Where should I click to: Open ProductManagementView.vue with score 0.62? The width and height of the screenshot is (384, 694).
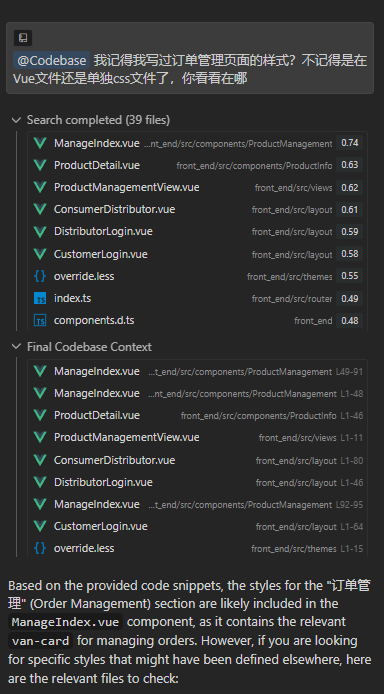[197, 187]
